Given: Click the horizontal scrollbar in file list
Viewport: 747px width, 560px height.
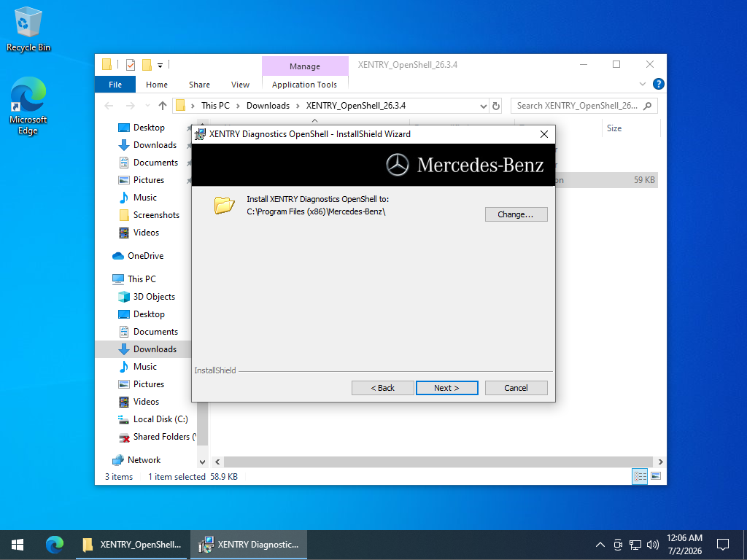Looking at the screenshot, I should (x=438, y=462).
